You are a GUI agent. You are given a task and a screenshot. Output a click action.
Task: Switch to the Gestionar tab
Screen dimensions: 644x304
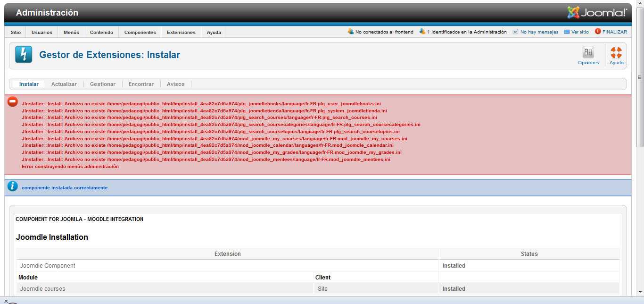point(103,84)
